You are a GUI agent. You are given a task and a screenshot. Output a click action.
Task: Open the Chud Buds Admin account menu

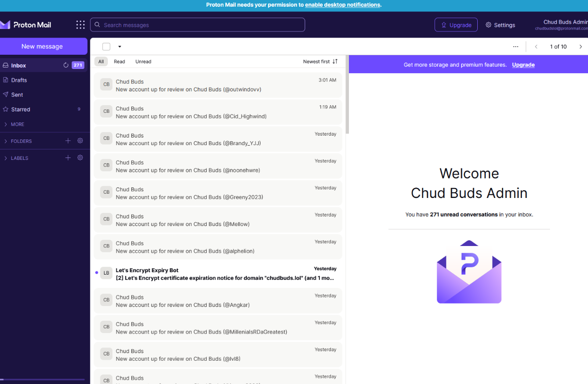561,25
